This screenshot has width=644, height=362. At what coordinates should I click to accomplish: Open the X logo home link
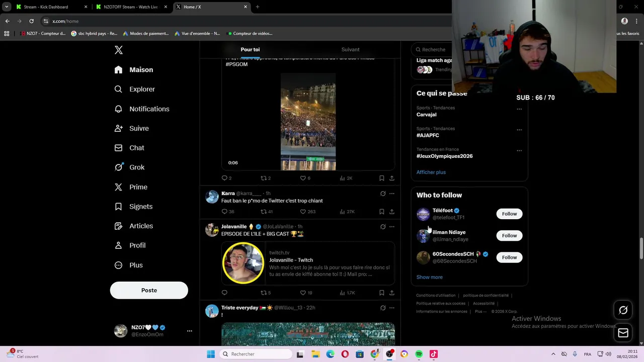tap(119, 50)
